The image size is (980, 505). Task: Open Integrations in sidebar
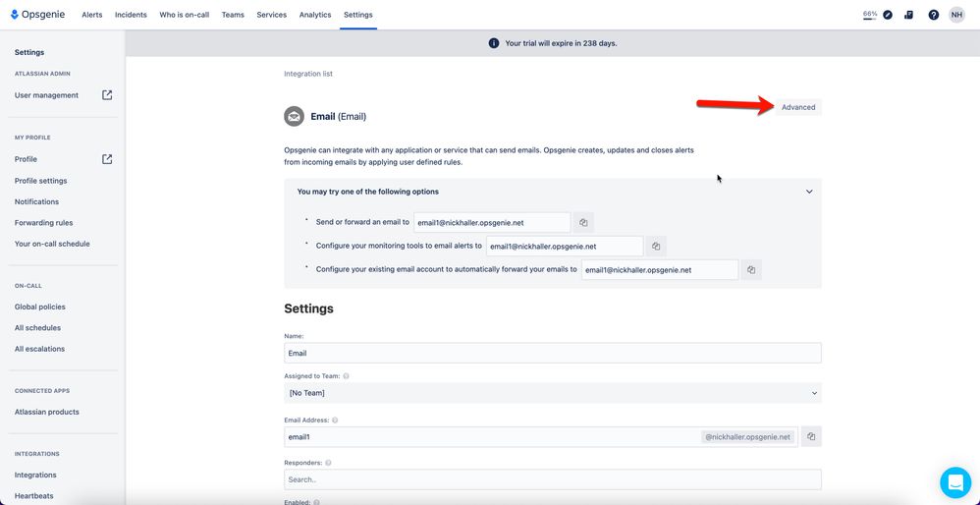[x=35, y=475]
